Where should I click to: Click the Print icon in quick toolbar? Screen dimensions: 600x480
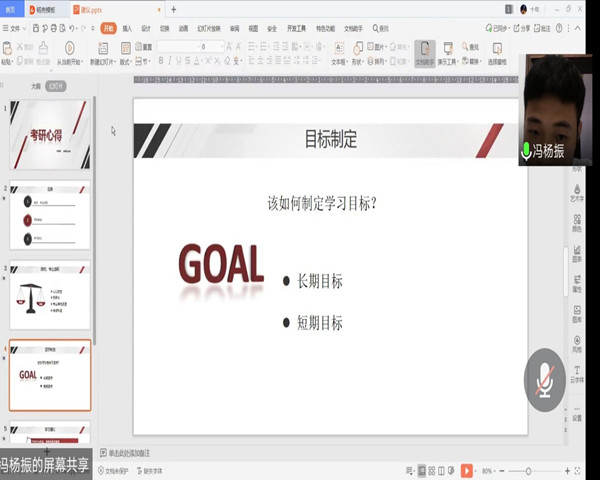click(54, 28)
